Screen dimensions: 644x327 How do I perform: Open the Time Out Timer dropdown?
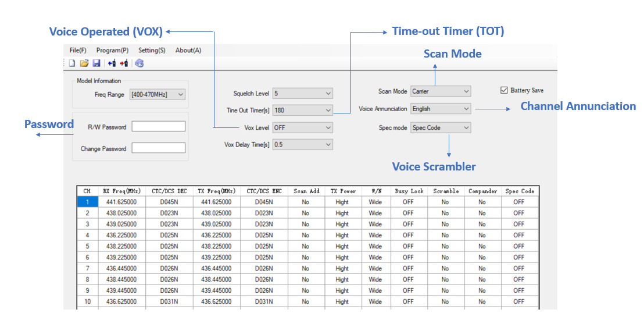pos(302,110)
